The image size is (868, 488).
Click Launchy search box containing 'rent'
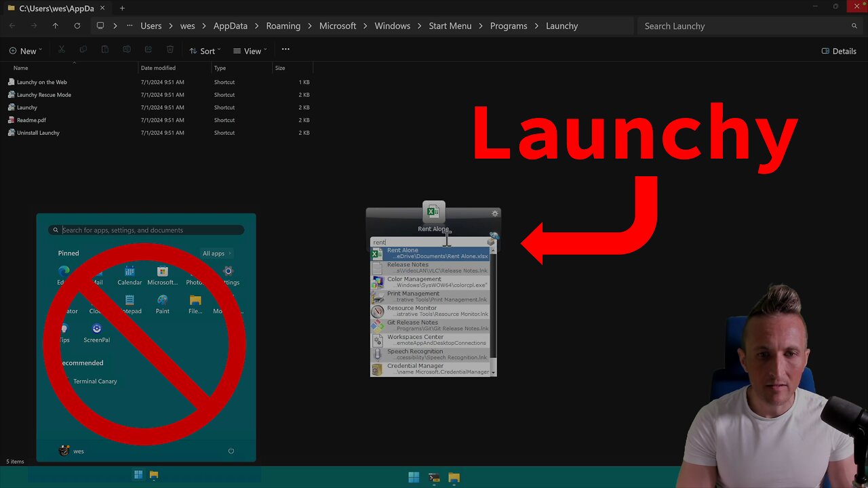pos(429,242)
